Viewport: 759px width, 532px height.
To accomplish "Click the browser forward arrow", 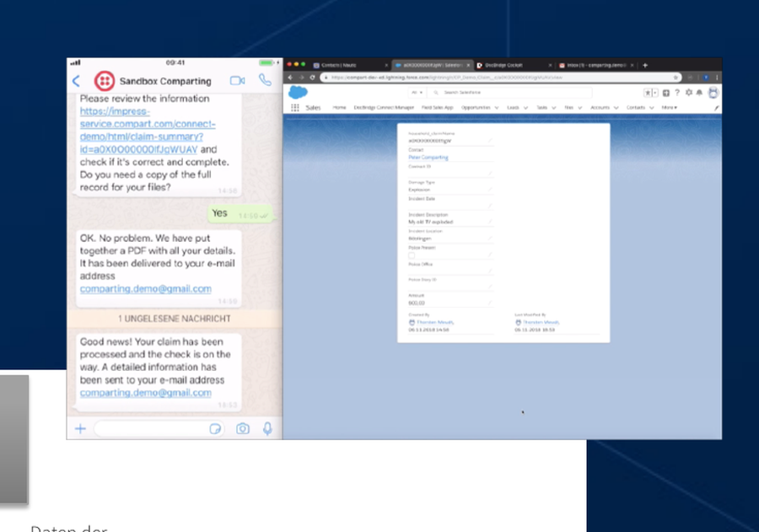I will click(301, 78).
